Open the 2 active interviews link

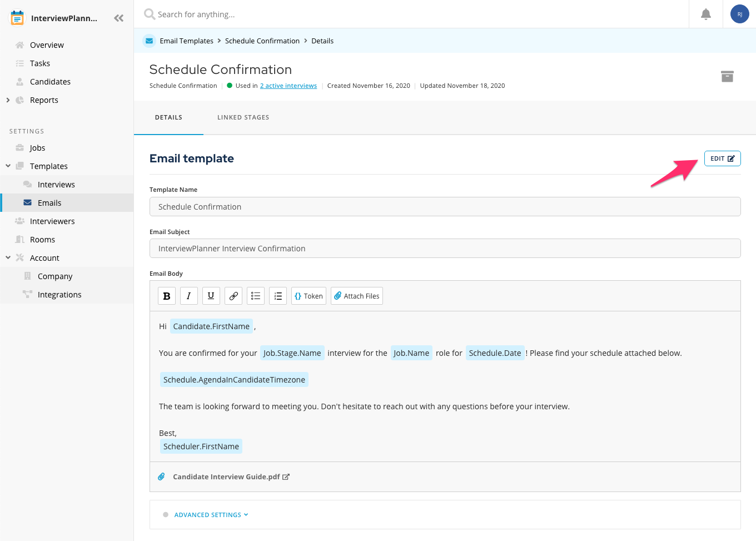pos(289,86)
